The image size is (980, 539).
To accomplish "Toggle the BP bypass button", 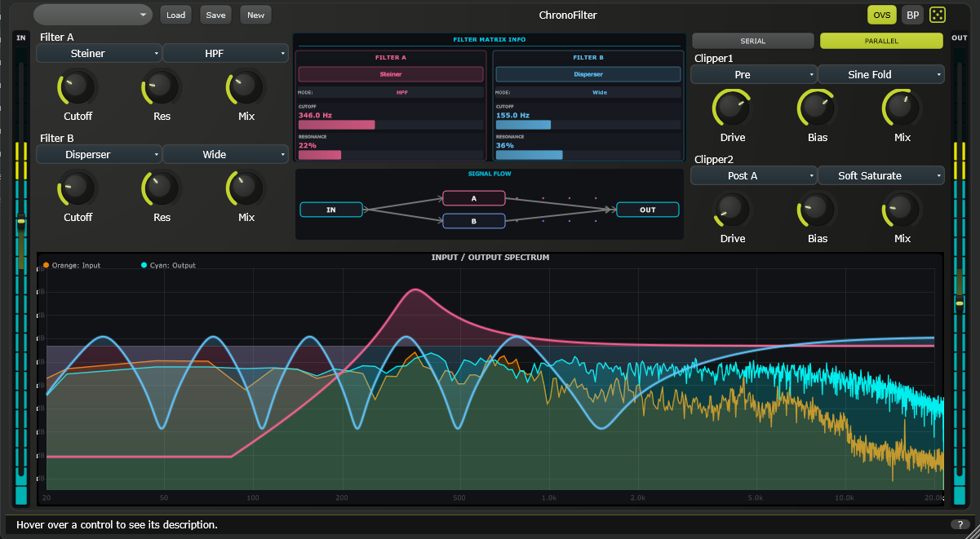I will [x=913, y=15].
